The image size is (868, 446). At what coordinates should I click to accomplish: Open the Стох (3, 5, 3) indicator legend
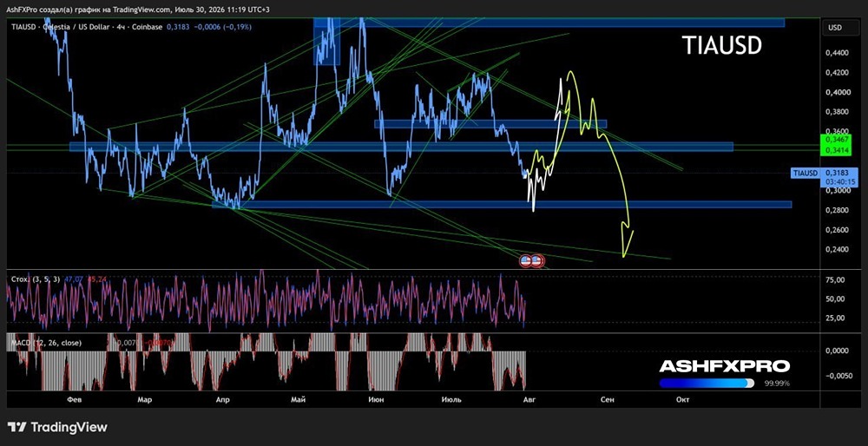(36, 279)
